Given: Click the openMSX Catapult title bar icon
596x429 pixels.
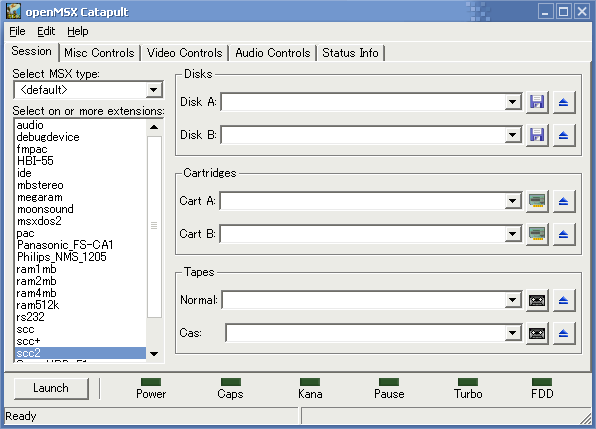Looking at the screenshot, I should 13,11.
